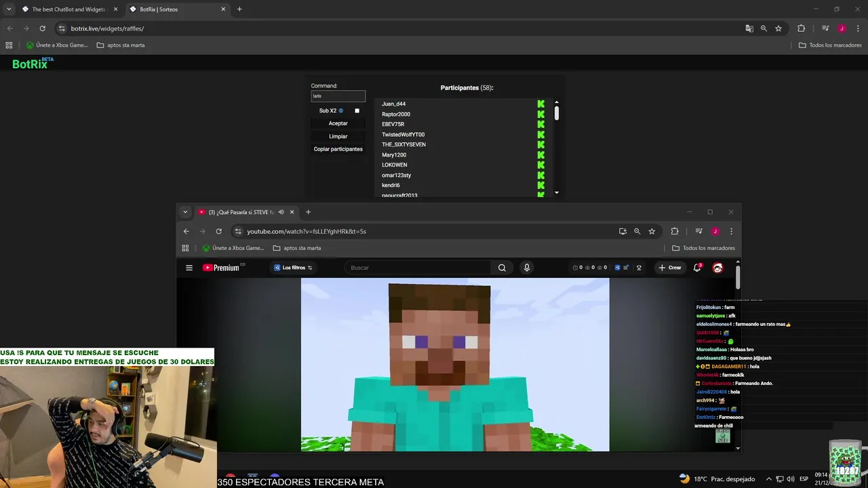Open the aptos sta marta bookmark folder in YouTube window
Viewport: 868px width, 488px height.
(x=297, y=248)
